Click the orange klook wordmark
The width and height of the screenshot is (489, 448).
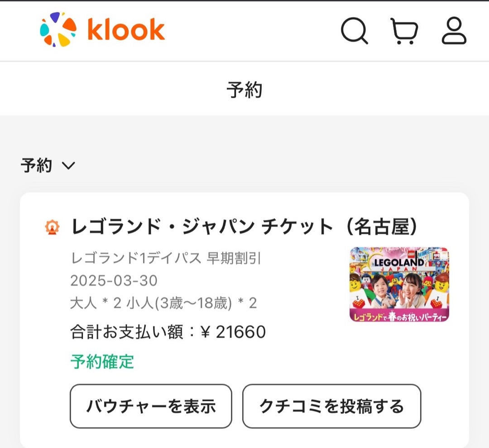[126, 29]
